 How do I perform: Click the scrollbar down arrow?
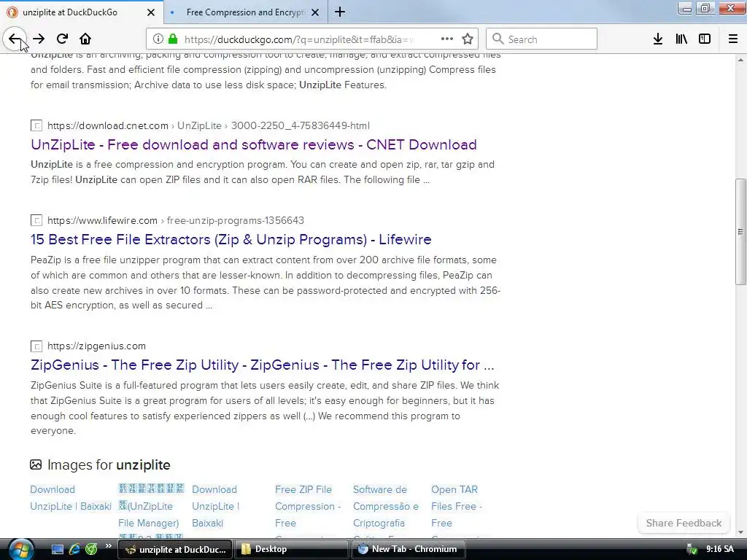pos(740,532)
